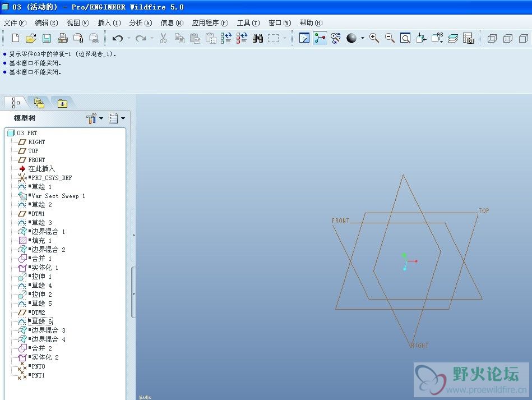Open the redo history dropdown arrow

[152, 38]
